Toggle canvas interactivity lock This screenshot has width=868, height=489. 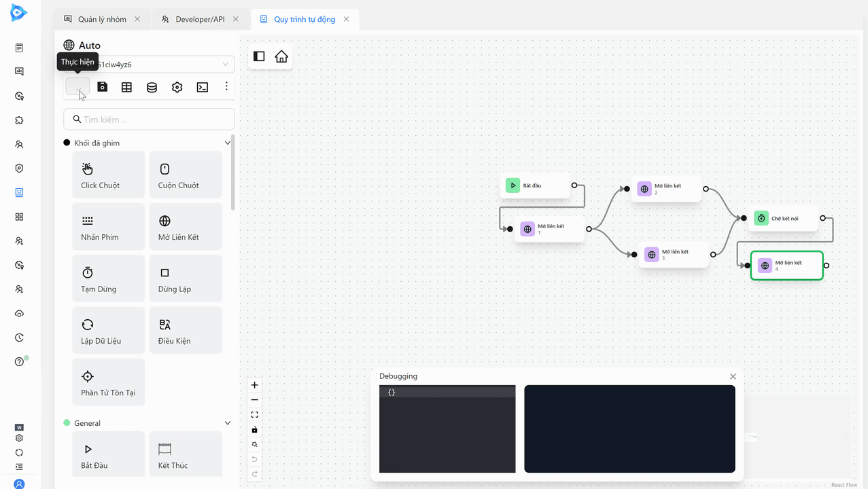coord(255,430)
